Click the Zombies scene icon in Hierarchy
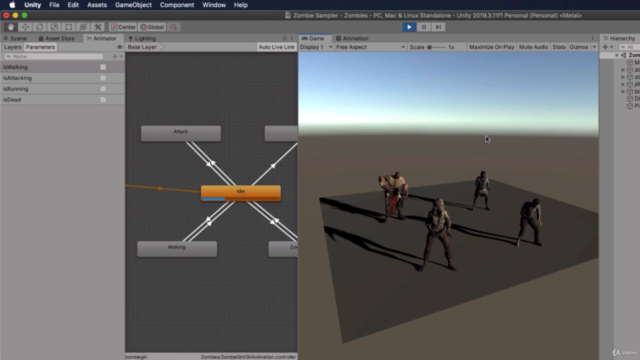 click(623, 55)
